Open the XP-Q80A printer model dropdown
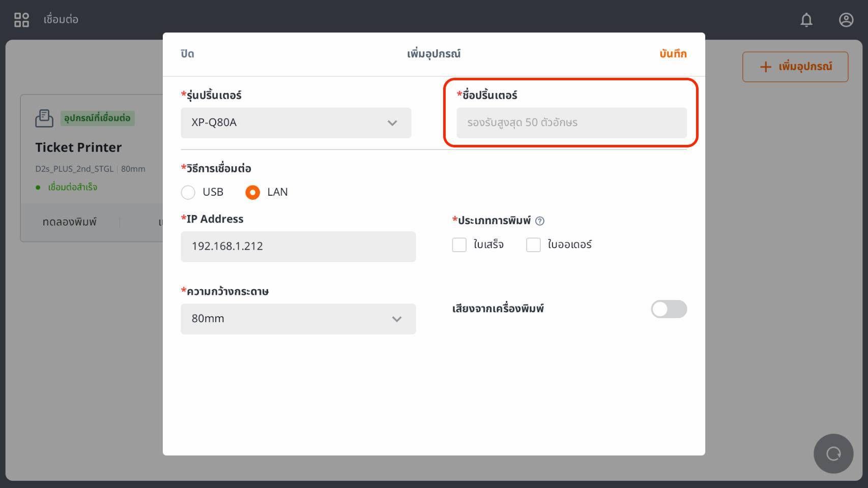868x488 pixels. pos(296,123)
